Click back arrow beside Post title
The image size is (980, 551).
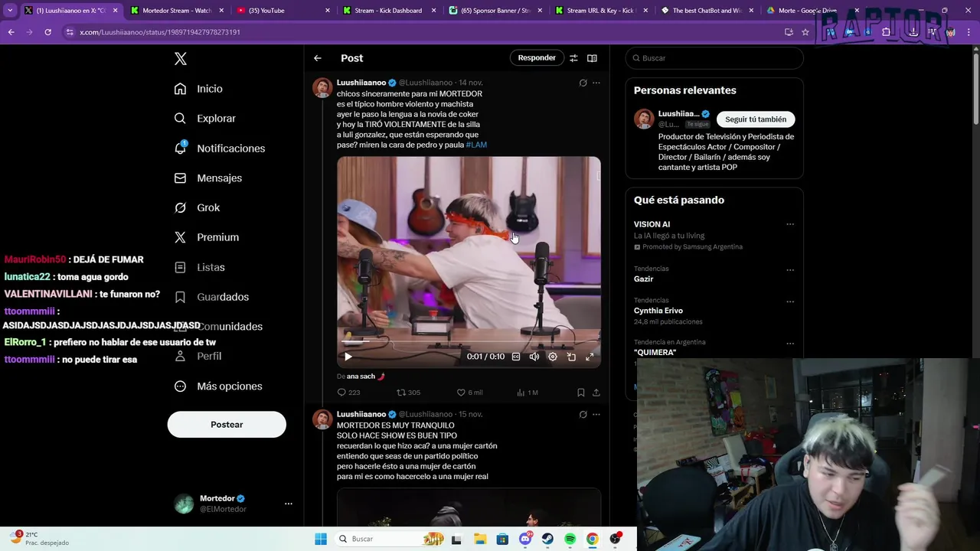pos(318,58)
